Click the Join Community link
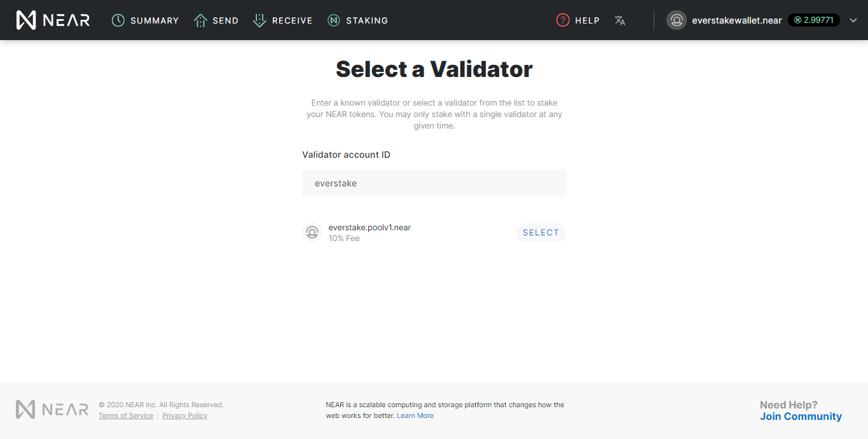The image size is (868, 439). coord(801,417)
